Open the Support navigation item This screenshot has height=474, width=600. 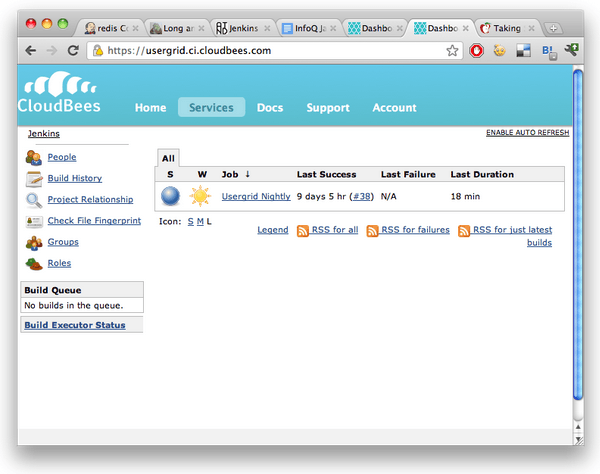click(x=328, y=108)
